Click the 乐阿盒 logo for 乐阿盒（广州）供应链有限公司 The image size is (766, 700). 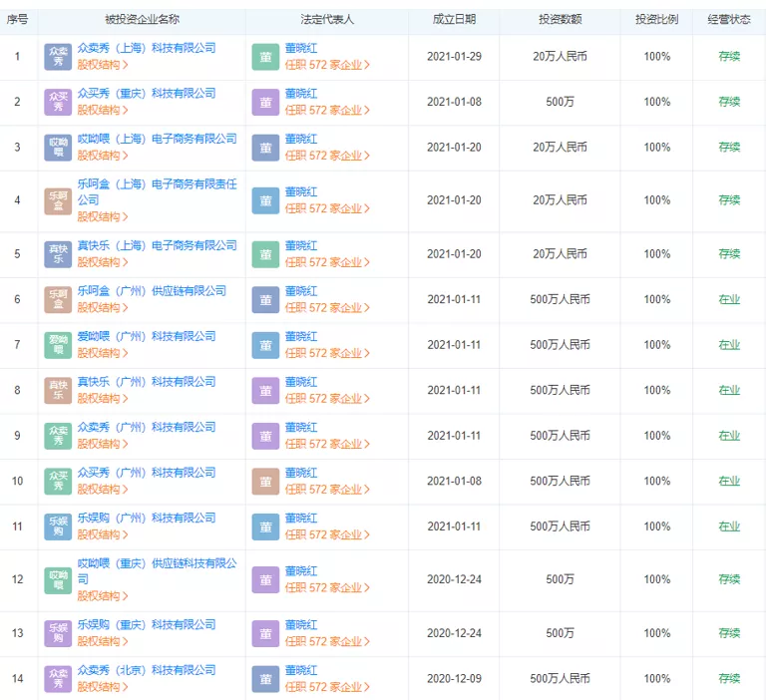pyautogui.click(x=59, y=299)
